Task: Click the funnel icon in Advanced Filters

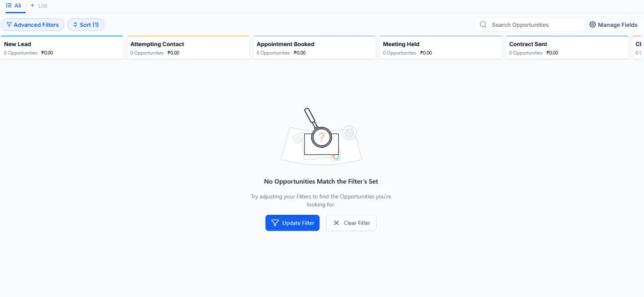Action: pos(9,25)
